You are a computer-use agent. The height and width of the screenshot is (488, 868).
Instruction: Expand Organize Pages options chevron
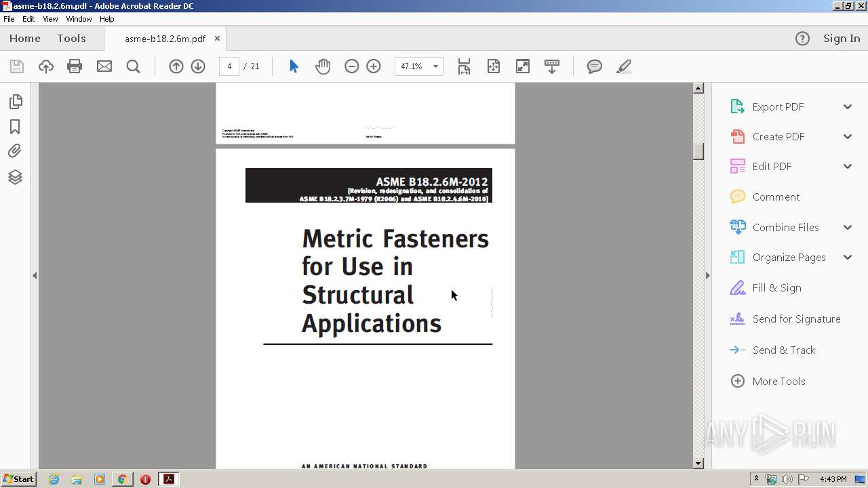pos(848,258)
